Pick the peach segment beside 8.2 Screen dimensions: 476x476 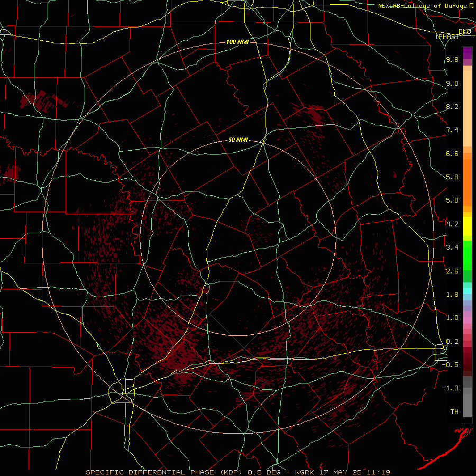tap(467, 108)
